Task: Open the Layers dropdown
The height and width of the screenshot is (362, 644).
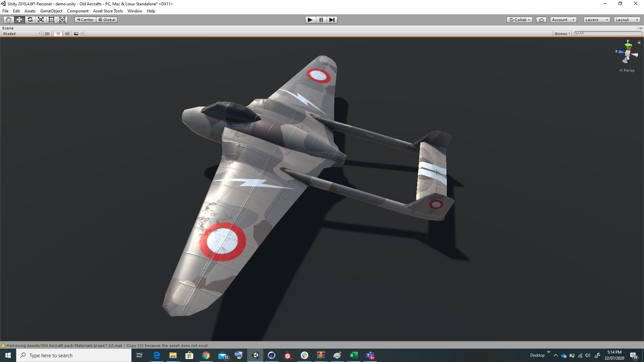Action: point(596,20)
